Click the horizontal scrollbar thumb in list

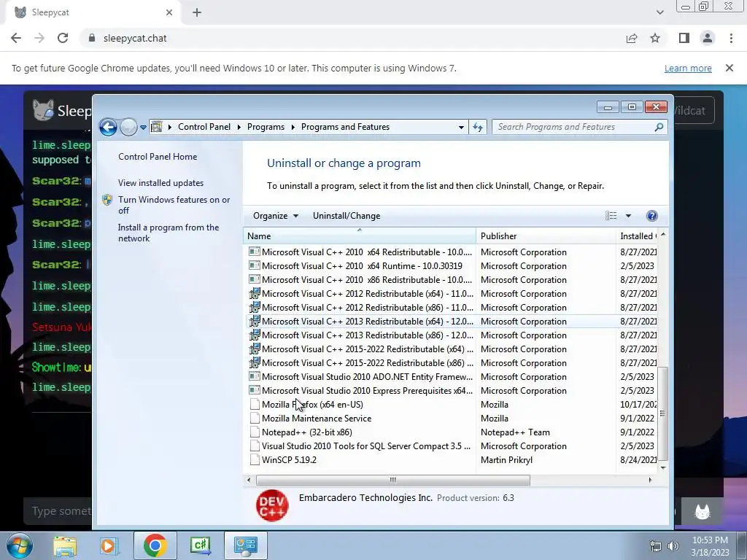pyautogui.click(x=392, y=480)
